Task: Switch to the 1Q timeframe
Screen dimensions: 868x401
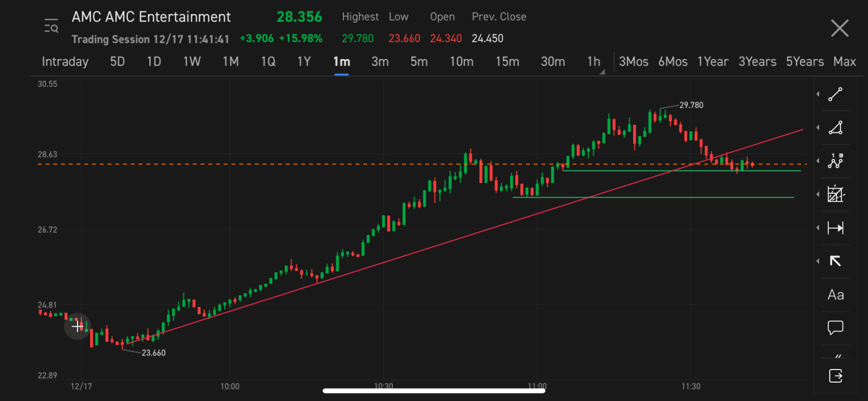Action: (x=268, y=61)
